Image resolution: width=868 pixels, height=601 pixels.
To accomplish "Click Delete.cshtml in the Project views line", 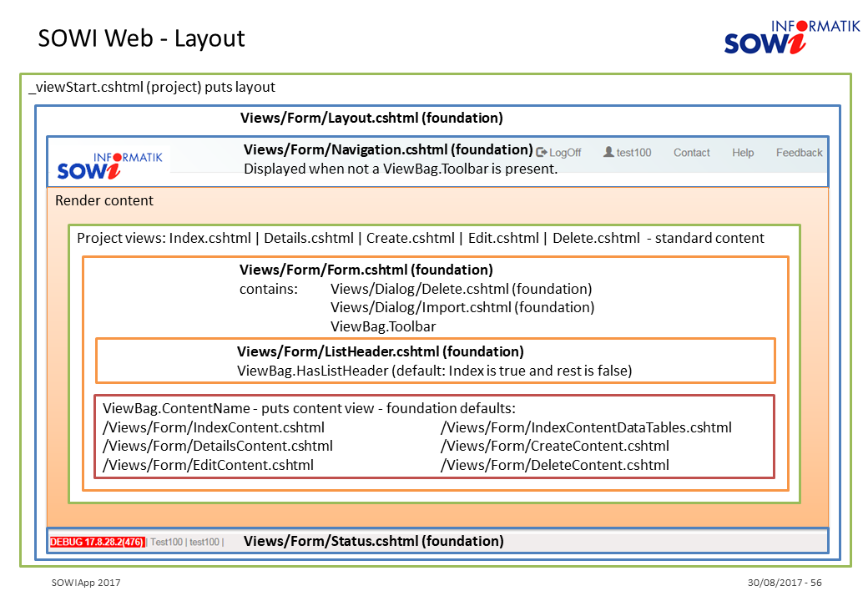I will (596, 238).
